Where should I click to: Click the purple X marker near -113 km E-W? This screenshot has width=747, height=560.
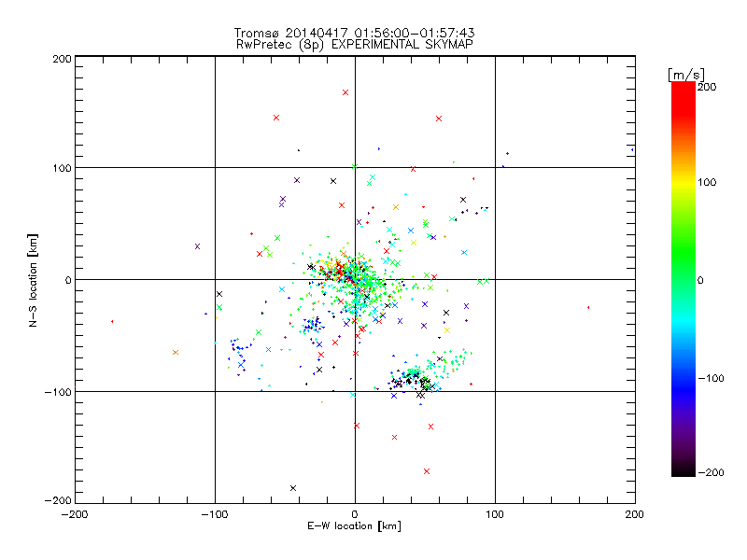(197, 246)
